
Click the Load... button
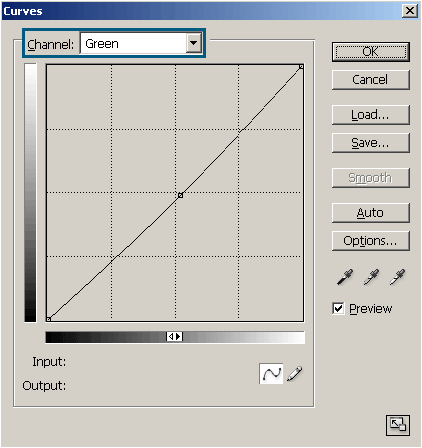point(371,115)
